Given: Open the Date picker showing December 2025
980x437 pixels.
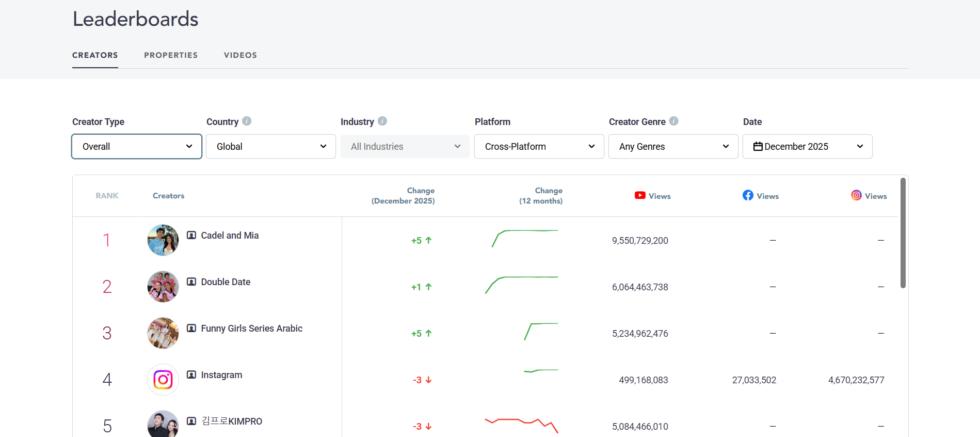Looking at the screenshot, I should pos(808,147).
